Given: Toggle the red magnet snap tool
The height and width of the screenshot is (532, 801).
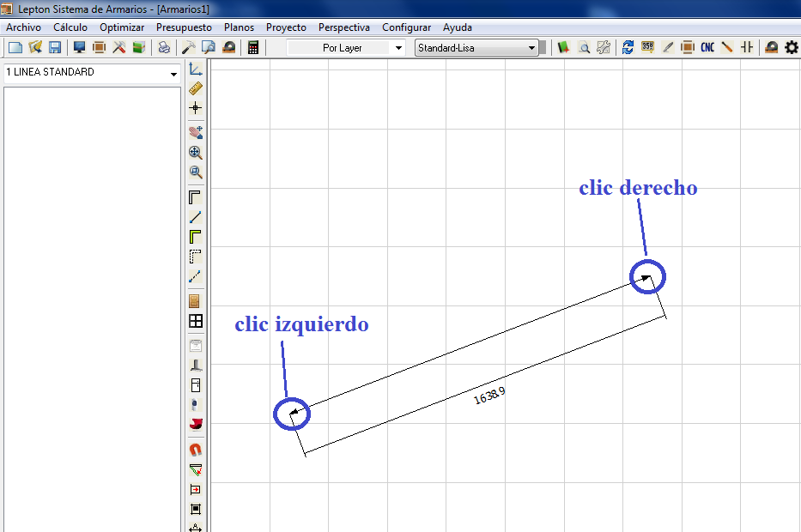Looking at the screenshot, I should (x=196, y=450).
